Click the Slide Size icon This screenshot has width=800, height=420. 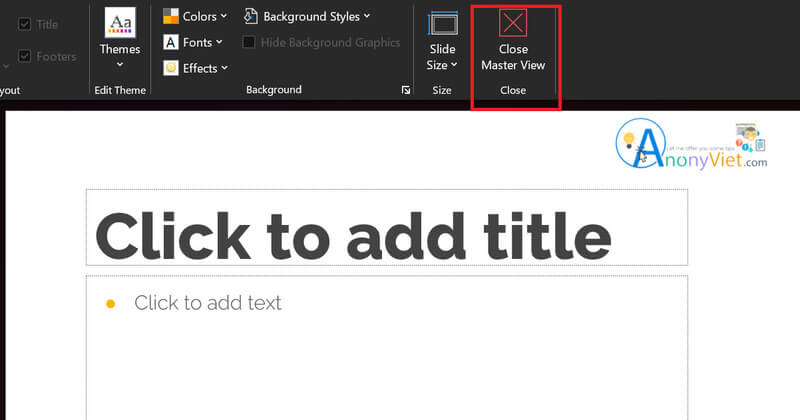[442, 24]
